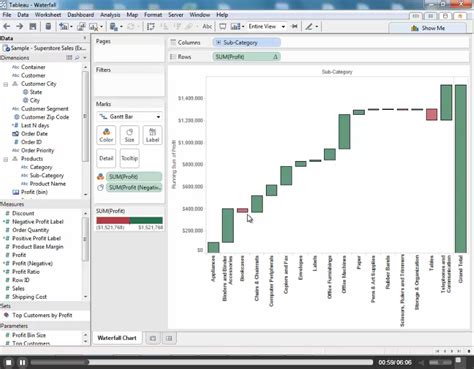Select the Top Customers by Profit set
The width and height of the screenshot is (474, 369).
pyautogui.click(x=42, y=315)
